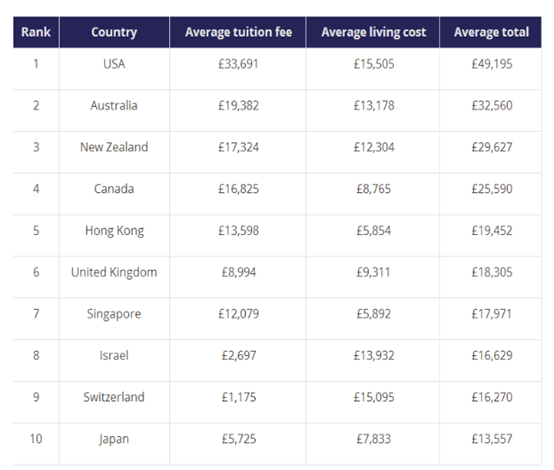Select the Switzerland country cell
This screenshot has height=470, width=554.
(114, 397)
